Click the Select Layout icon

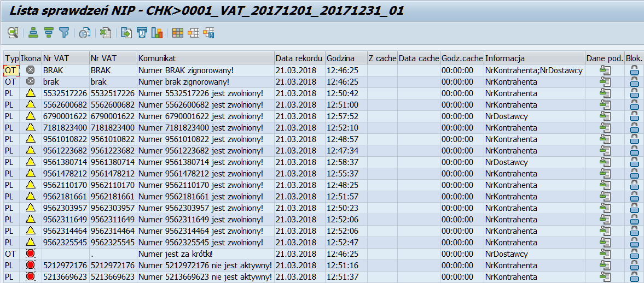pos(193,33)
